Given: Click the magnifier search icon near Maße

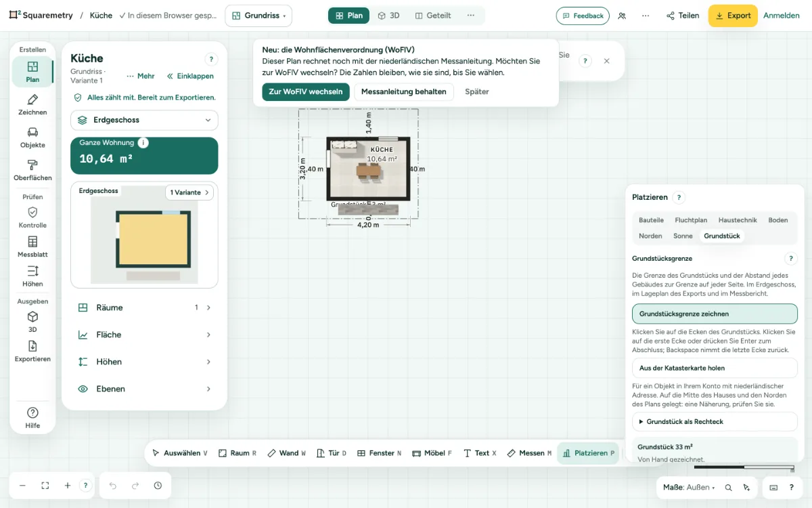Looking at the screenshot, I should 728,487.
